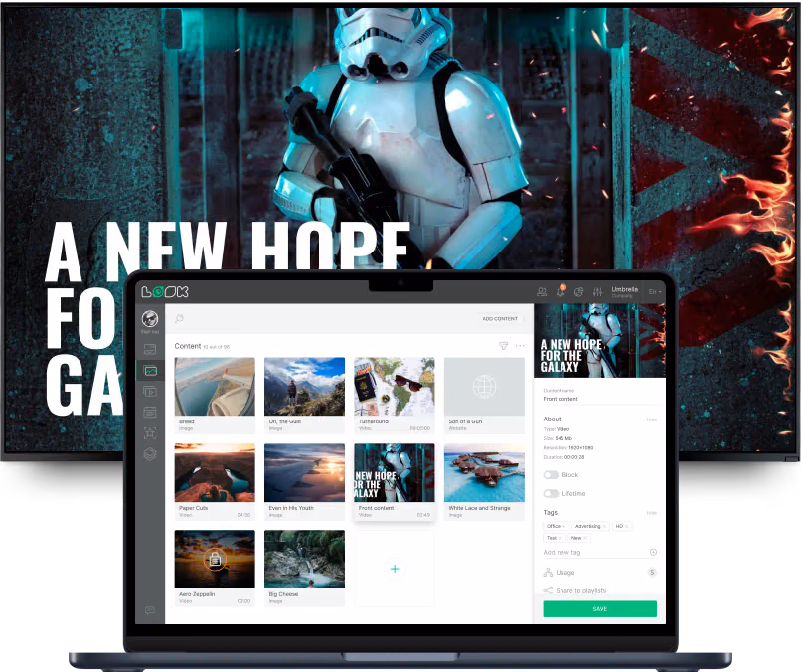
Task: Toggle the Block switch
Action: (x=551, y=475)
